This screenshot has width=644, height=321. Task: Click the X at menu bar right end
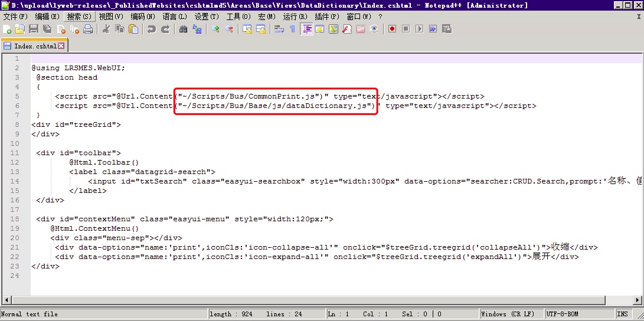tap(639, 17)
